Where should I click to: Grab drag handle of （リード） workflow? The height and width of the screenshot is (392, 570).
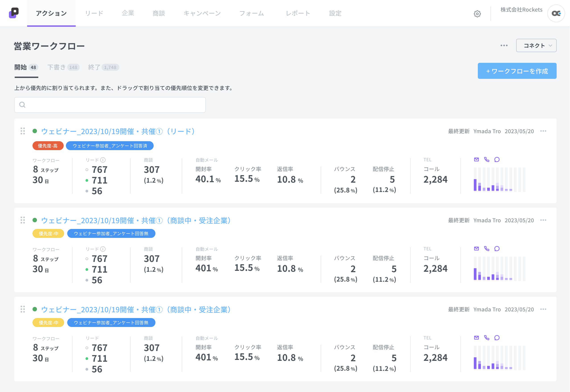pyautogui.click(x=23, y=131)
